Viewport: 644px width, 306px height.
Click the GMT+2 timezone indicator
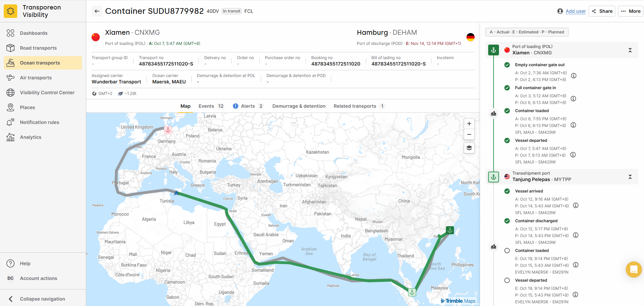102,94
